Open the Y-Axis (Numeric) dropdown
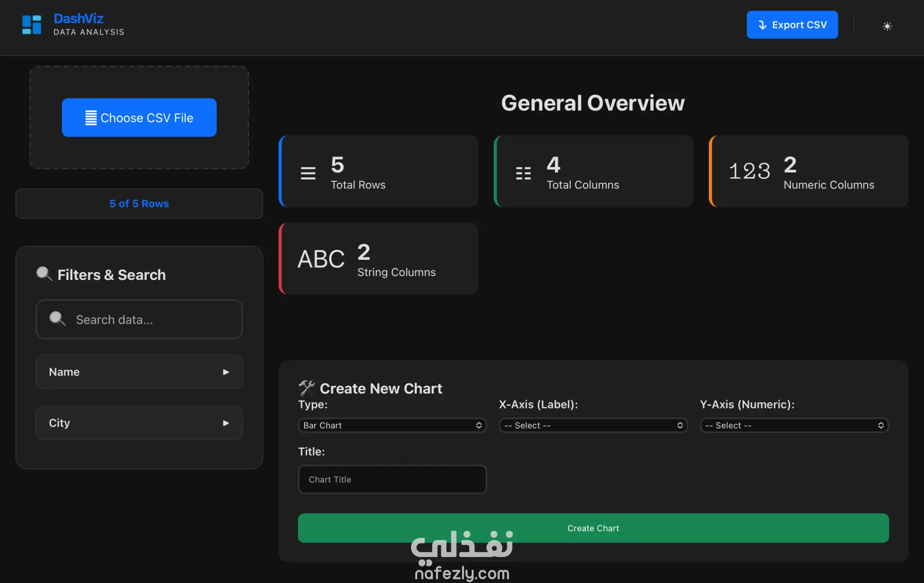 (x=794, y=425)
